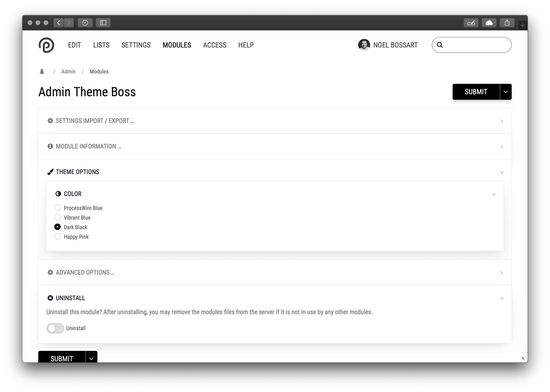Image resolution: width=550 pixels, height=392 pixels.
Task: Click the Admin breadcrumb link
Action: tap(68, 72)
